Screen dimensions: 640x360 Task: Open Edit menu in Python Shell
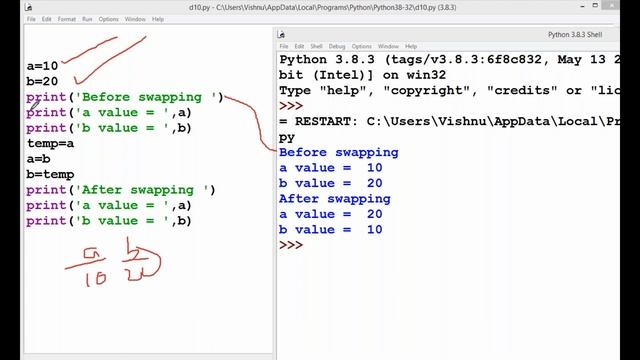[299, 46]
